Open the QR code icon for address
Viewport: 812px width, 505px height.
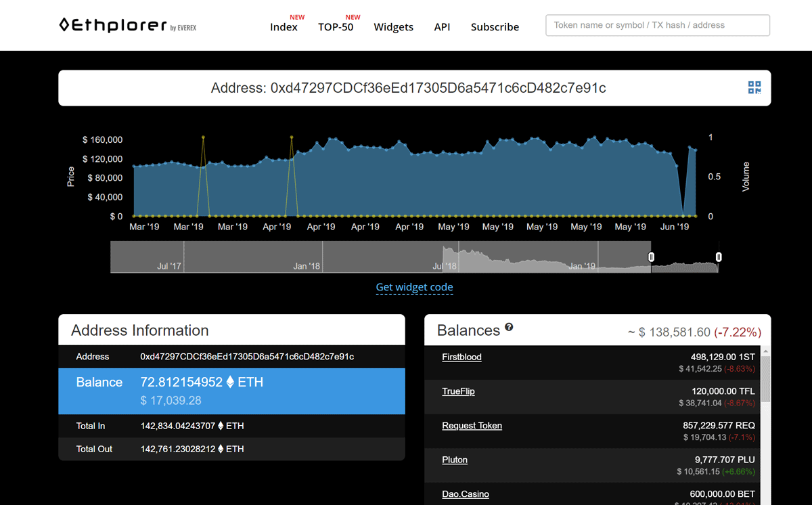754,87
